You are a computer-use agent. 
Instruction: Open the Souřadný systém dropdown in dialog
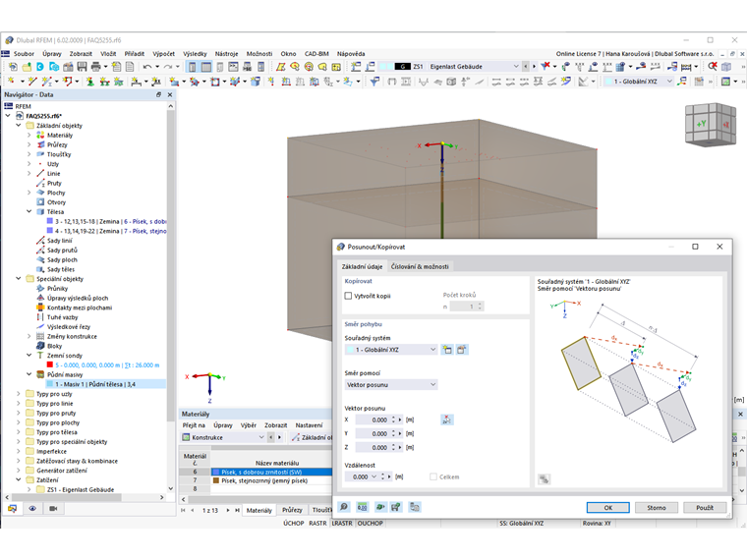(x=391, y=350)
